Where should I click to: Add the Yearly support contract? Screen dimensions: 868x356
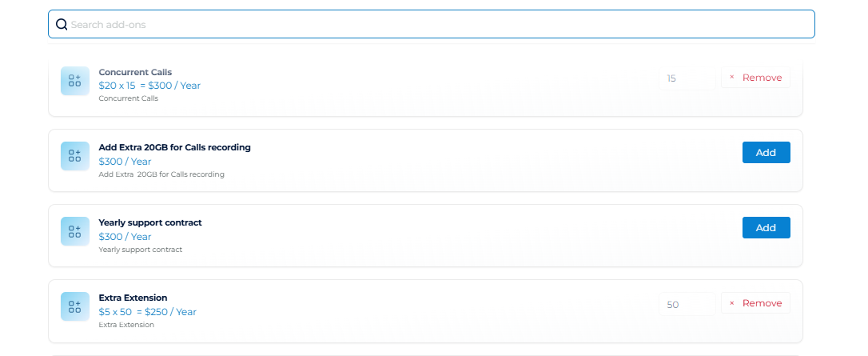766,227
